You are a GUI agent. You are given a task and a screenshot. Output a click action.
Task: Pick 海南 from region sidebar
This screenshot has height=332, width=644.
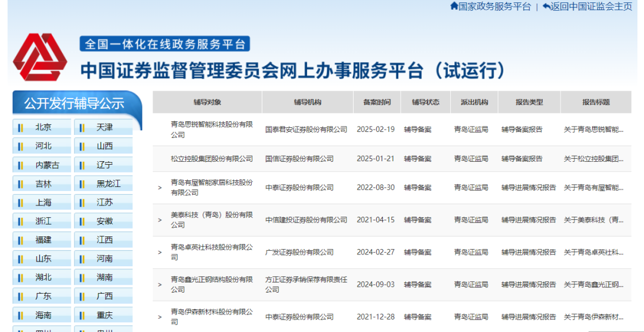point(42,315)
